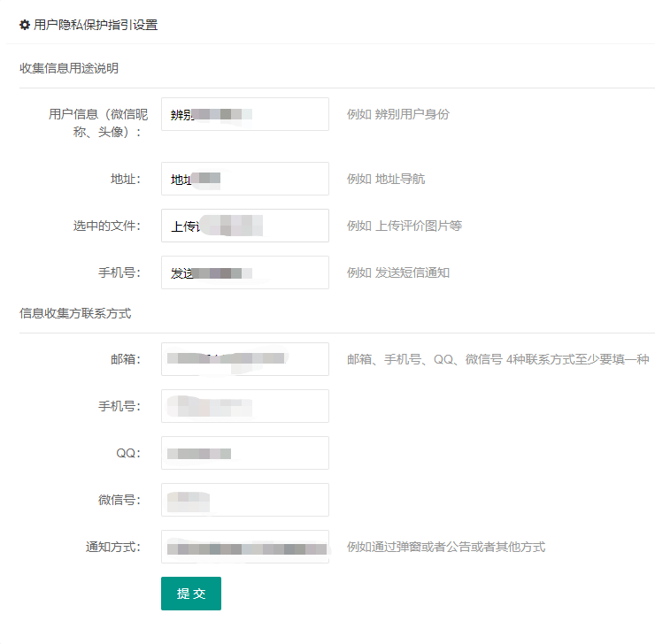
Task: Focus the 选中的文件 purpose input field
Action: [x=245, y=226]
